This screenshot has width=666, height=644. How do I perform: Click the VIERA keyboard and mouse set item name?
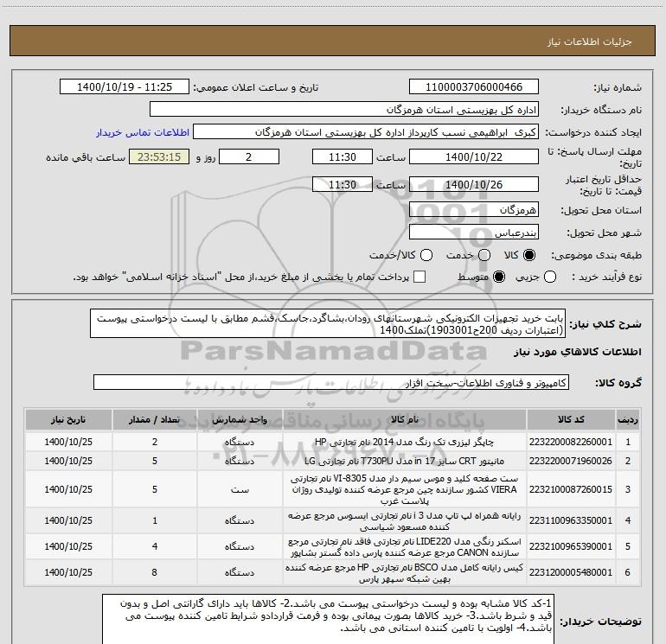(x=405, y=489)
